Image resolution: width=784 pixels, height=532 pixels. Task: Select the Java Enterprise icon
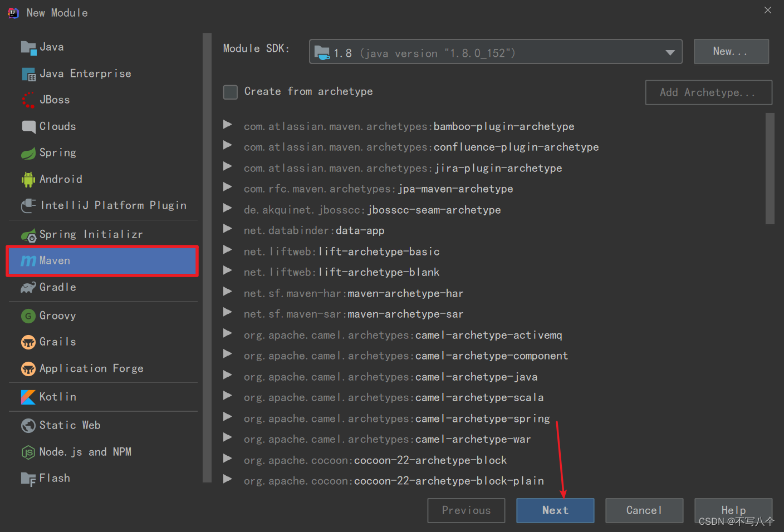pyautogui.click(x=28, y=74)
